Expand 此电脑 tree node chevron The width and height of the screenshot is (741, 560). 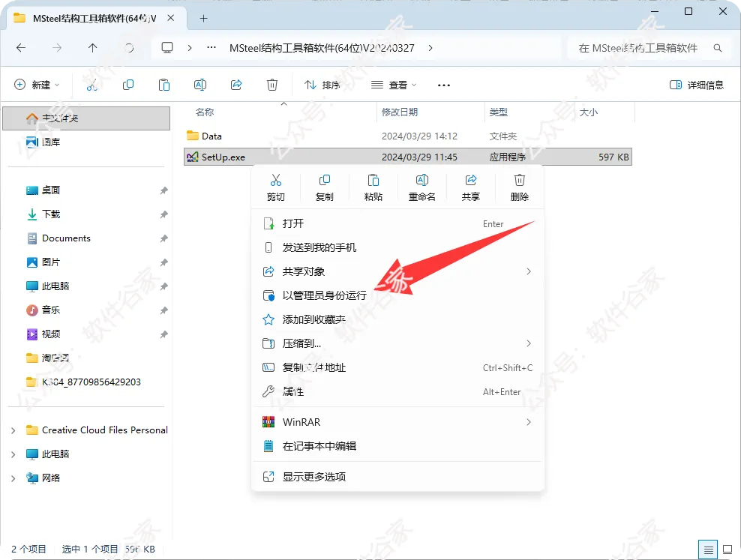[13, 455]
